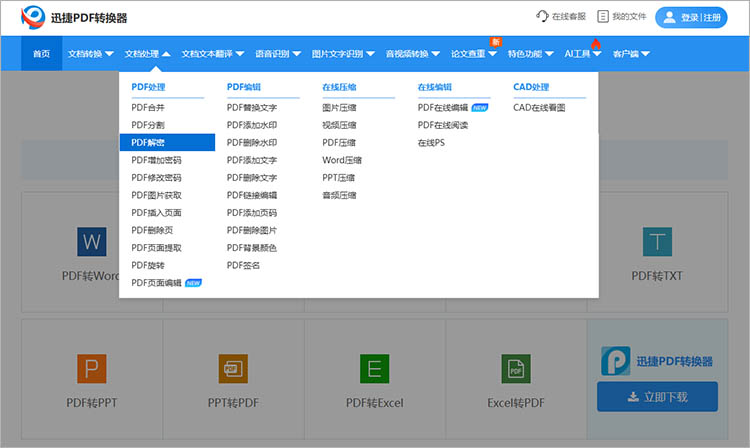This screenshot has height=448, width=750.
Task: Open PDF压缩 link
Action: (x=339, y=142)
